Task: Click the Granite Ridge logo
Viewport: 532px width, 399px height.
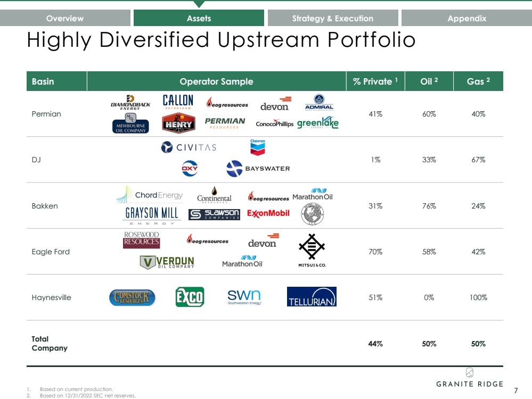Action: (x=470, y=378)
